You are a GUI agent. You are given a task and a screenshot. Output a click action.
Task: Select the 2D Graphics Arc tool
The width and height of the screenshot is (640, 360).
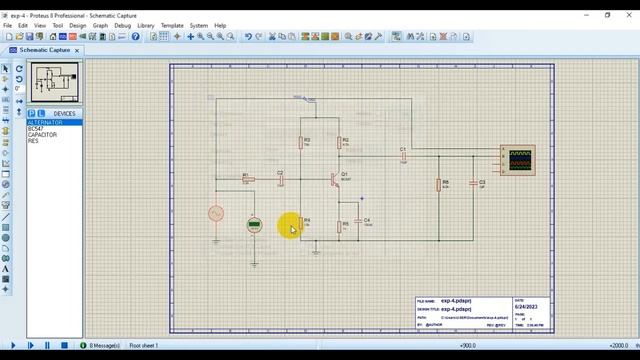[x=5, y=248]
